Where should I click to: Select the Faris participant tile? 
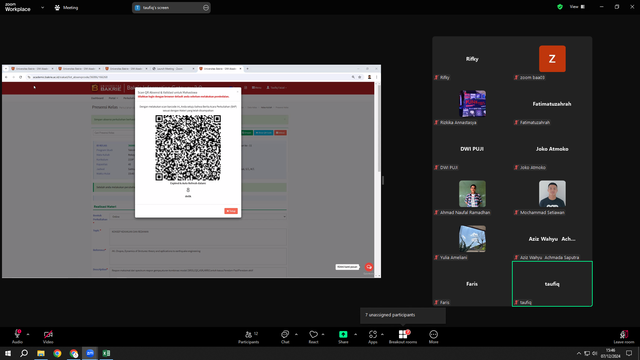[472, 284]
